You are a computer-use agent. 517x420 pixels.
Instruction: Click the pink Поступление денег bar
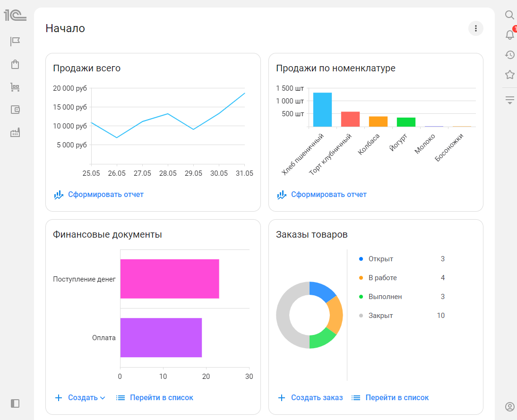(x=170, y=279)
